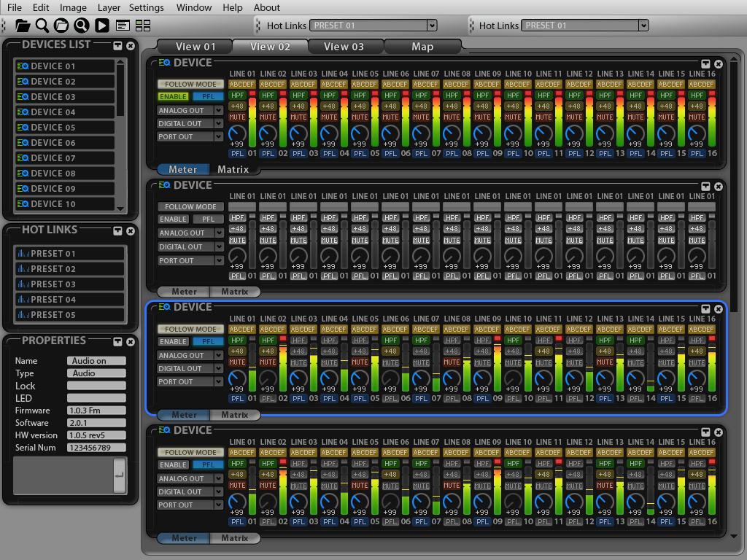Collapse the DEVICES LIST panel with its minimize icon
The image size is (747, 560).
coord(117,46)
